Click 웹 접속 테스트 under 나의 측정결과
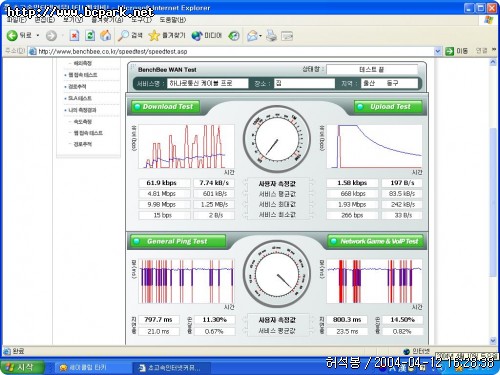The height and width of the screenshot is (375, 500). click(88, 133)
